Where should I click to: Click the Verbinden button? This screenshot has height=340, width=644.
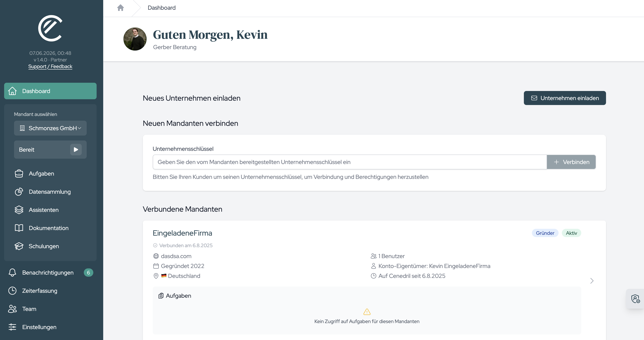point(571,162)
